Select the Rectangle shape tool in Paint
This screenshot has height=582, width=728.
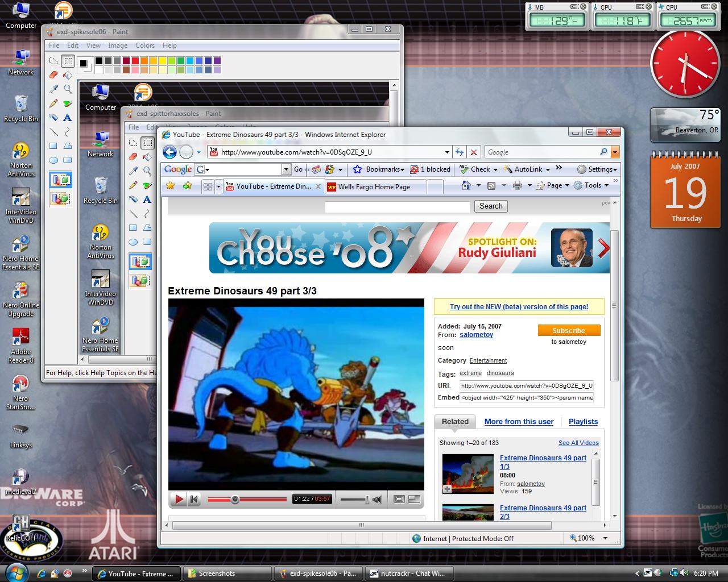[x=53, y=146]
